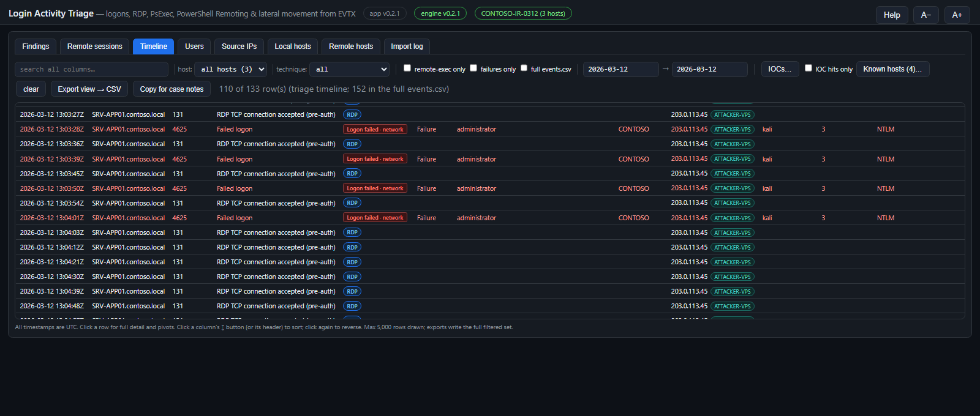The height and width of the screenshot is (416, 980).
Task: Export view to CSV
Action: [89, 89]
